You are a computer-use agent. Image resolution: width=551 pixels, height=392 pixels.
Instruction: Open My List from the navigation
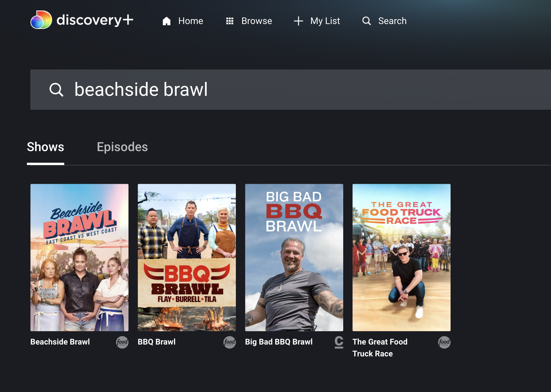pos(325,21)
